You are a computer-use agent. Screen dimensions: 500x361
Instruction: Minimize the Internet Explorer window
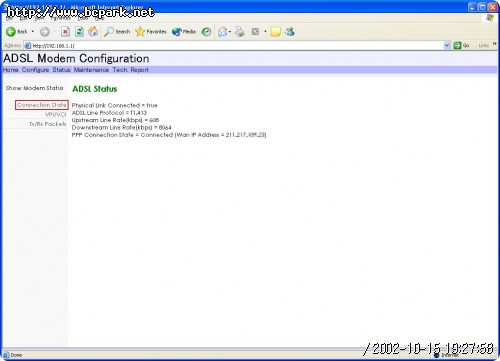[x=473, y=7]
